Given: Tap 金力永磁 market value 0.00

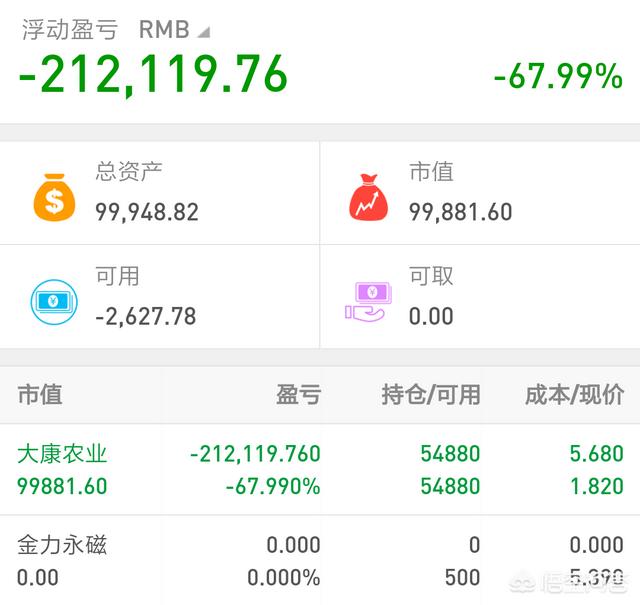Looking at the screenshot, I should [38, 578].
